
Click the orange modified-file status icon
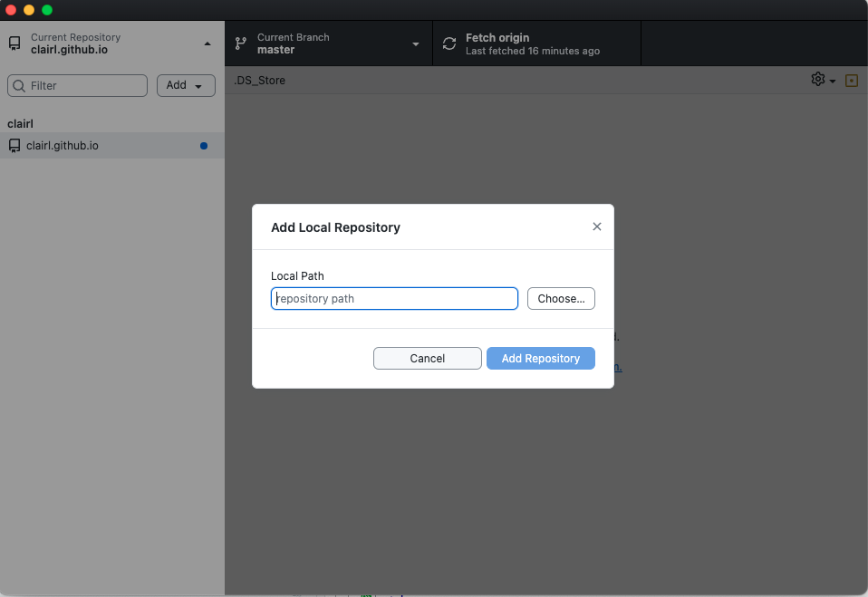[852, 81]
